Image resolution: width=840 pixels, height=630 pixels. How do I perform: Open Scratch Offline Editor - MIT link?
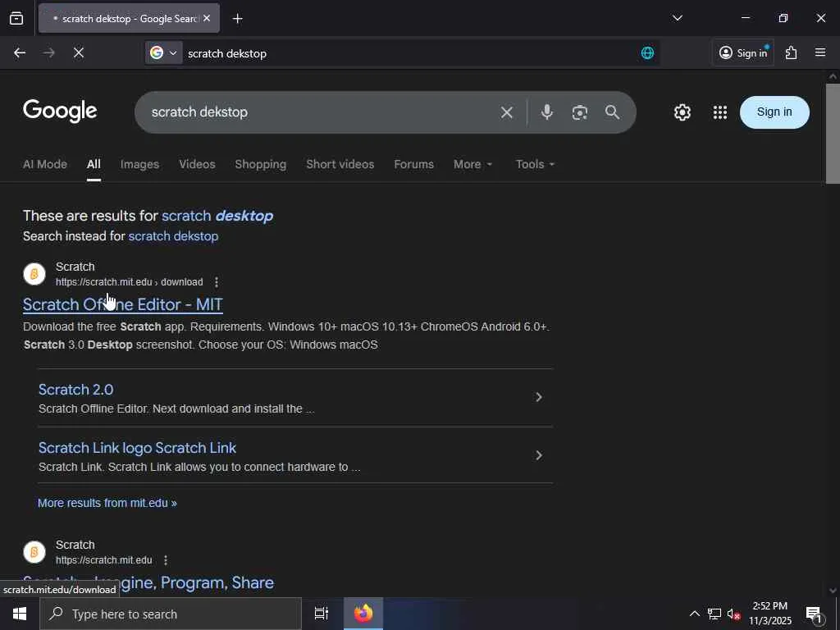(x=123, y=304)
